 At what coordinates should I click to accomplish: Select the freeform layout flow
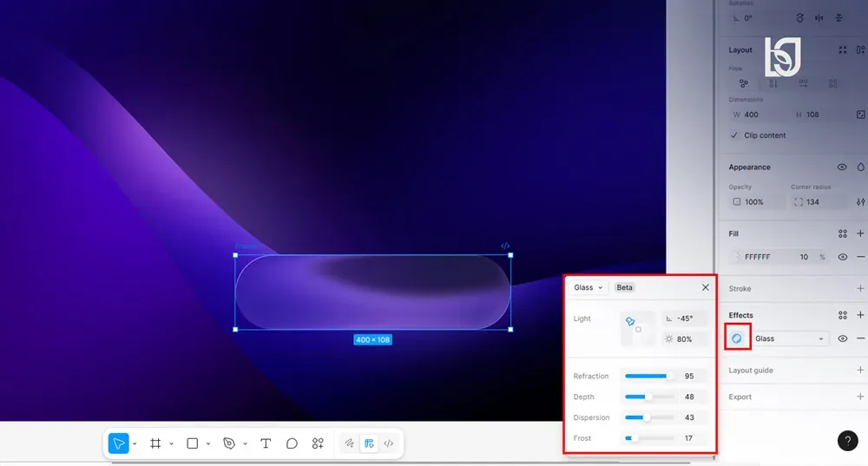coord(744,83)
